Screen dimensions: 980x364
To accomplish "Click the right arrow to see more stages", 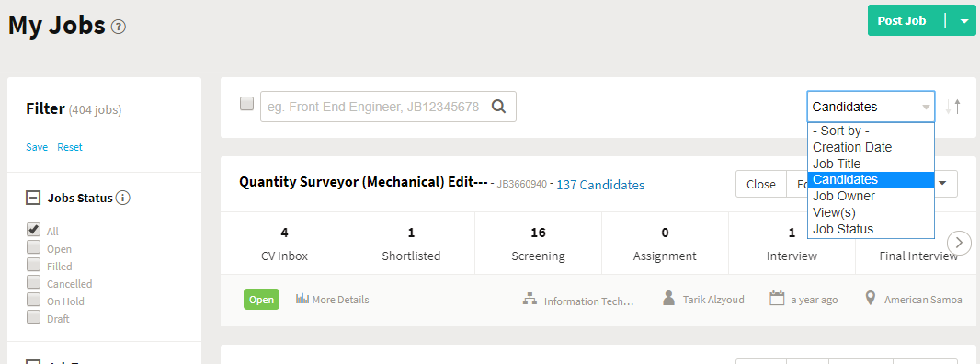I will click(x=959, y=242).
